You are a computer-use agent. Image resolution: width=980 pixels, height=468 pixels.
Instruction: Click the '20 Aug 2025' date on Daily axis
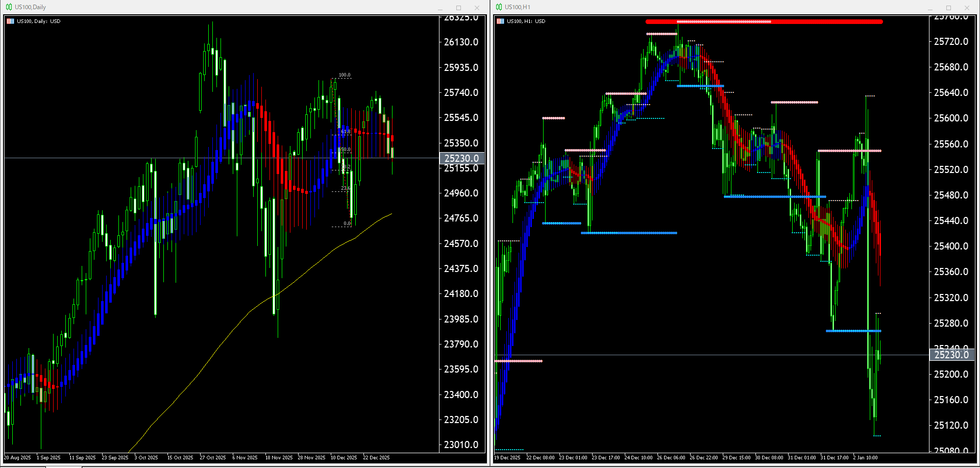pyautogui.click(x=18, y=458)
